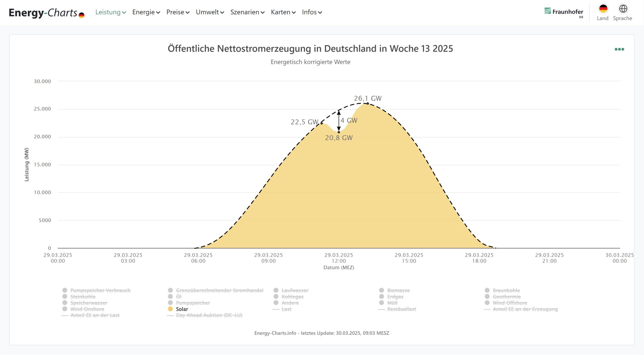Image resolution: width=644 pixels, height=355 pixels.
Task: Click the yellow Solar legend dot
Action: coord(170,309)
